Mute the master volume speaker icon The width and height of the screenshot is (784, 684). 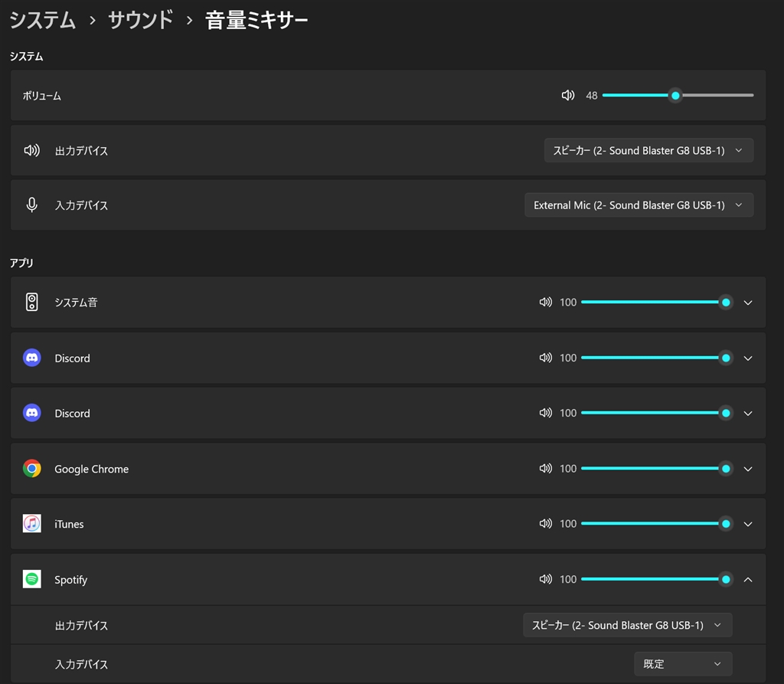[567, 96]
